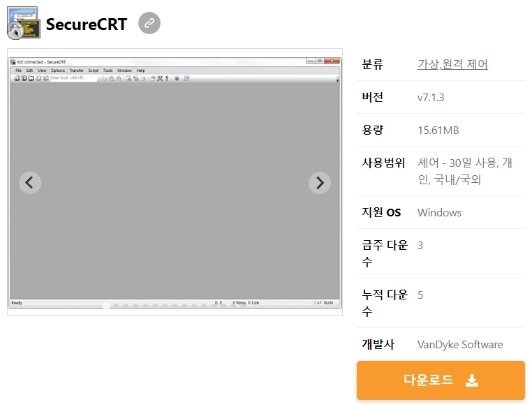Click the download arrow icon on the orange button
The height and width of the screenshot is (409, 532).
coord(472,380)
